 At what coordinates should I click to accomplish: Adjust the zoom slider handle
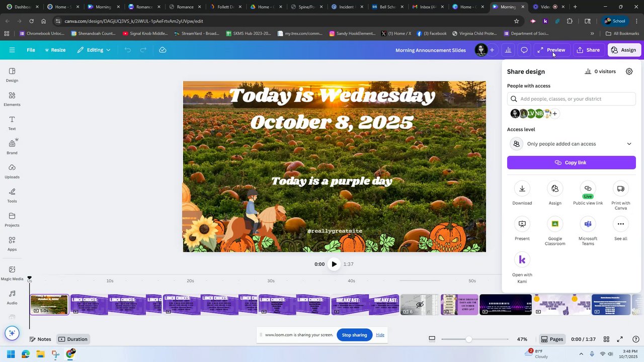[x=468, y=339]
